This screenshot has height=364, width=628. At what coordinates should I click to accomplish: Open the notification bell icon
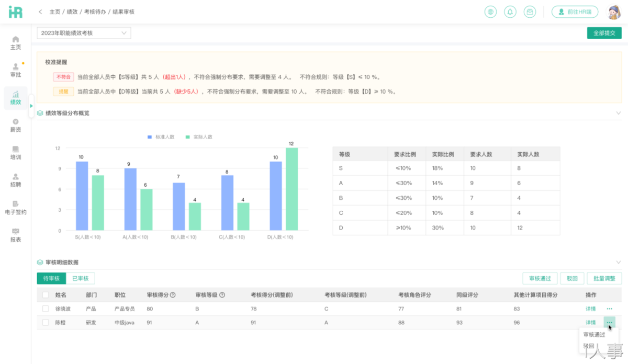510,12
